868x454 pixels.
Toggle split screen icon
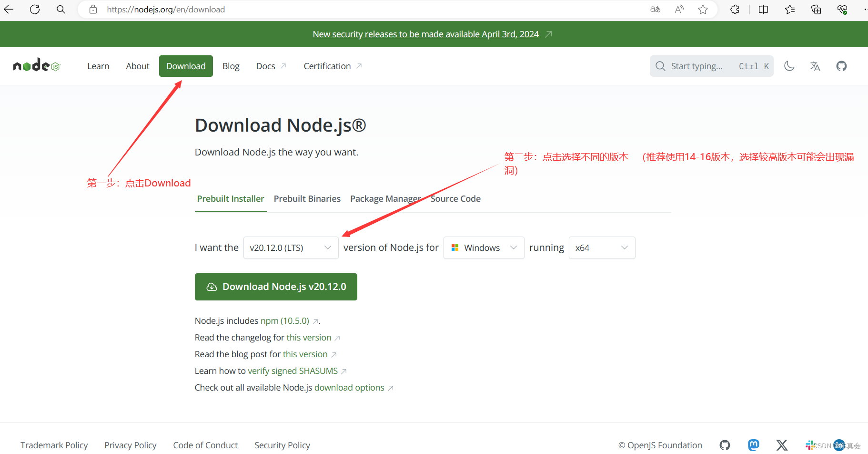763,9
